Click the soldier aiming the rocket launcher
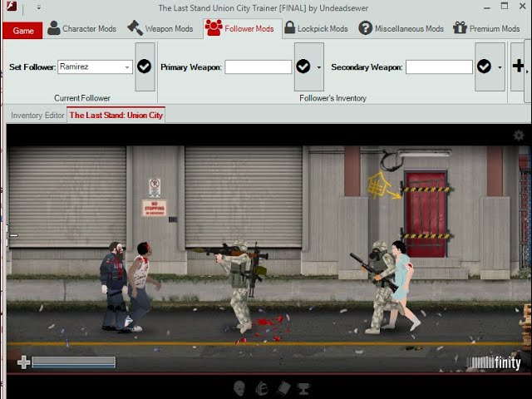The height and width of the screenshot is (399, 532). coord(239,286)
